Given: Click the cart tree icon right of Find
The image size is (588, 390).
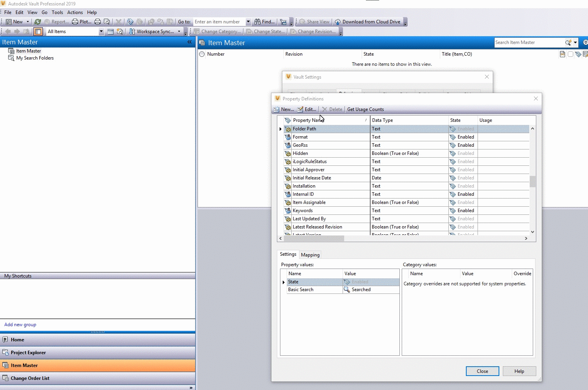Looking at the screenshot, I should pyautogui.click(x=283, y=22).
